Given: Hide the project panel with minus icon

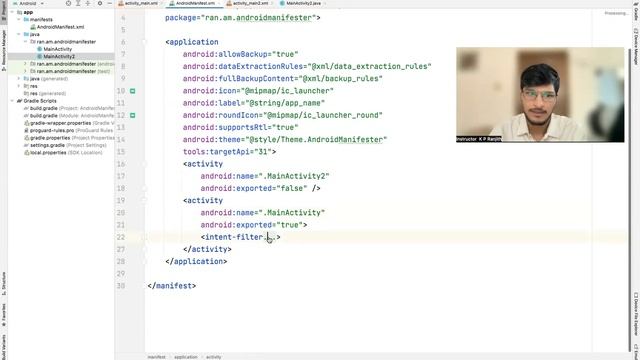Looking at the screenshot, I should pyautogui.click(x=109, y=3).
